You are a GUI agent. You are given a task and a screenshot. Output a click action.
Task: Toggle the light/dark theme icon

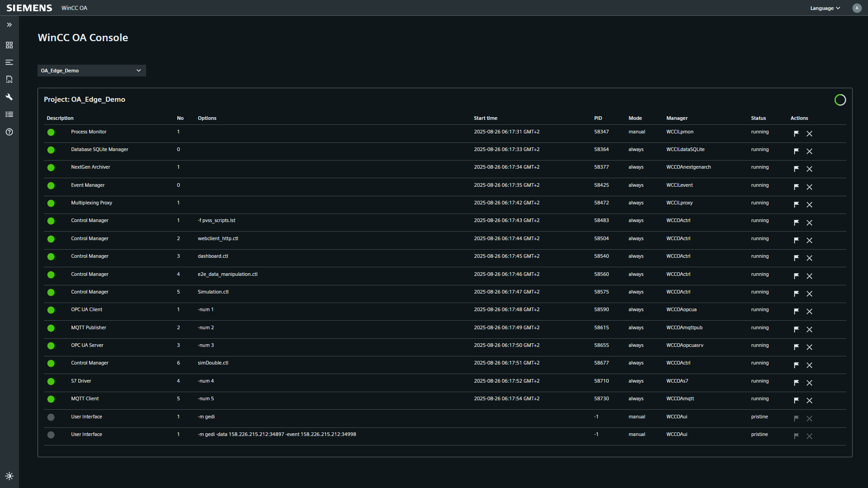click(x=9, y=476)
